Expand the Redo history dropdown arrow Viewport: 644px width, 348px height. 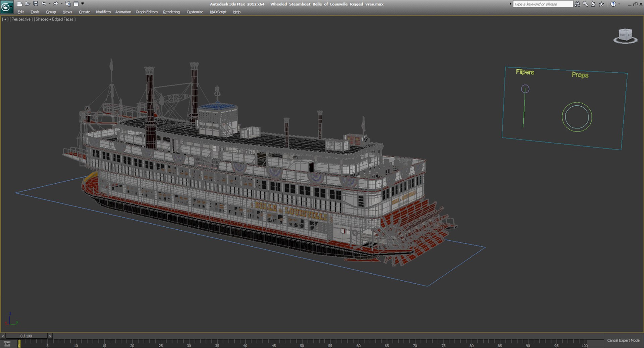[x=61, y=4]
